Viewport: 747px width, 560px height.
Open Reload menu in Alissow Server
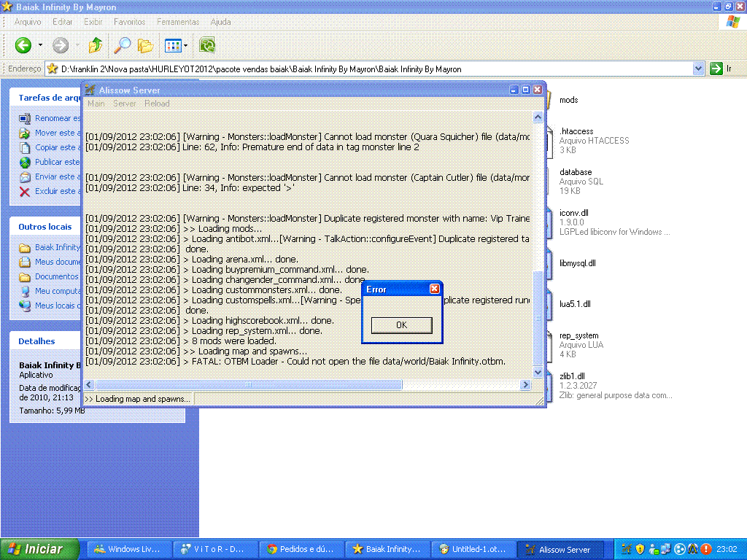click(x=158, y=104)
